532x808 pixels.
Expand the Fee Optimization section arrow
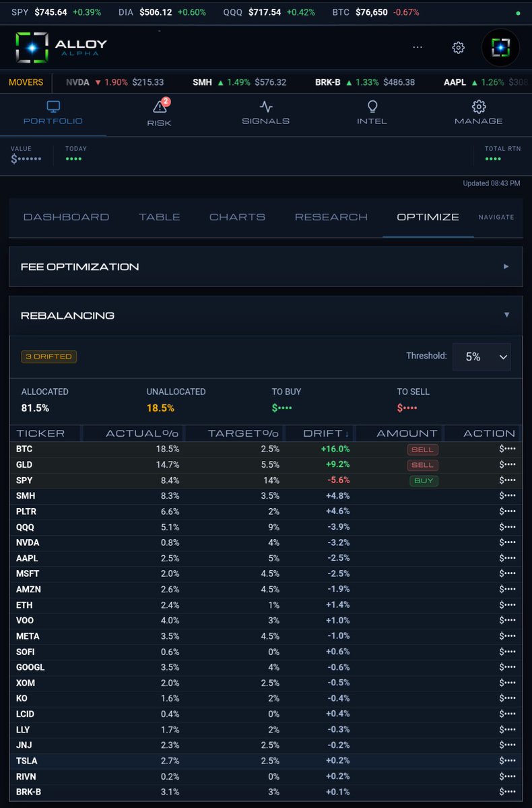(x=506, y=266)
